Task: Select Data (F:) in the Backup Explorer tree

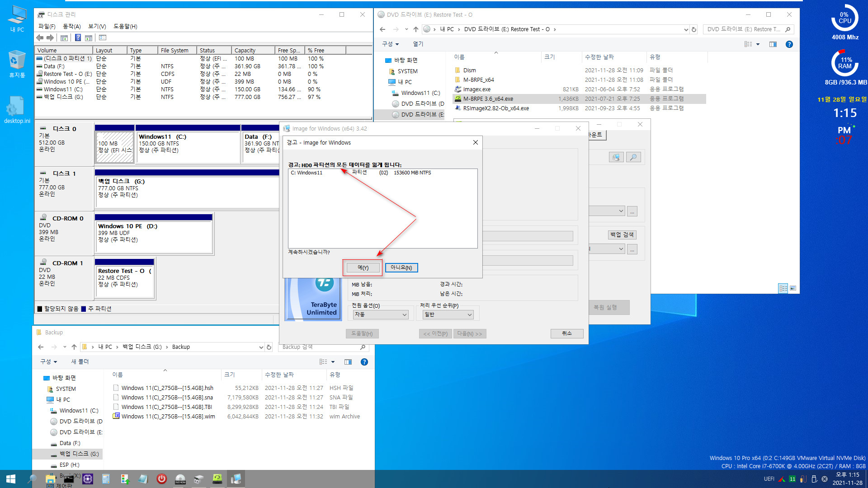Action: (70, 443)
